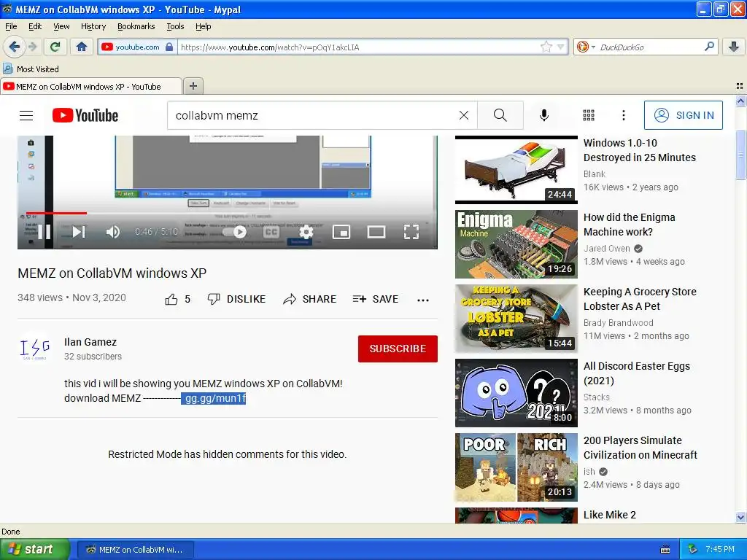Click the browser forward arrow
This screenshot has height=560, width=747.
[x=32, y=47]
